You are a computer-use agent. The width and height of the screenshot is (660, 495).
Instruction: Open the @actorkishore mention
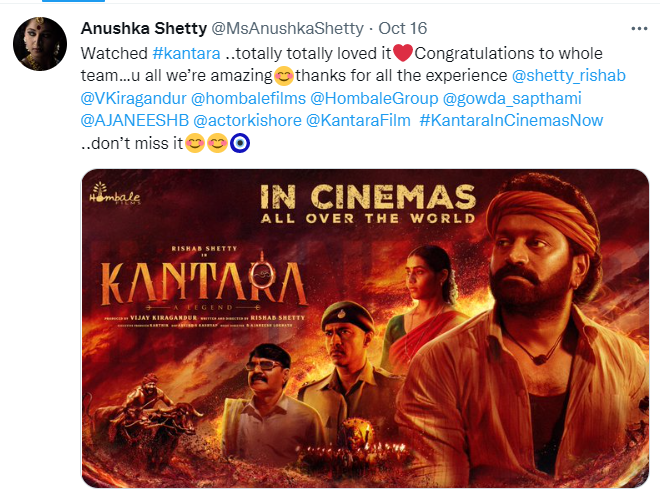tap(248, 121)
